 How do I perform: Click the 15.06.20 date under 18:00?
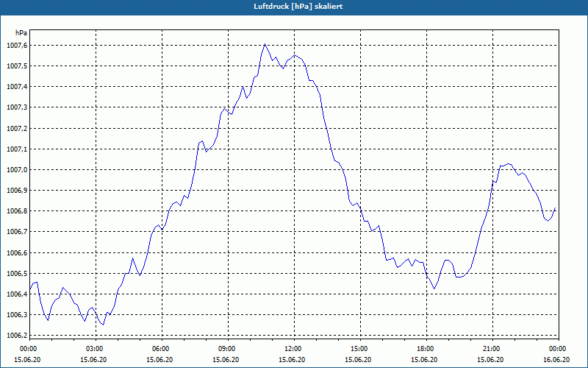[x=424, y=359]
